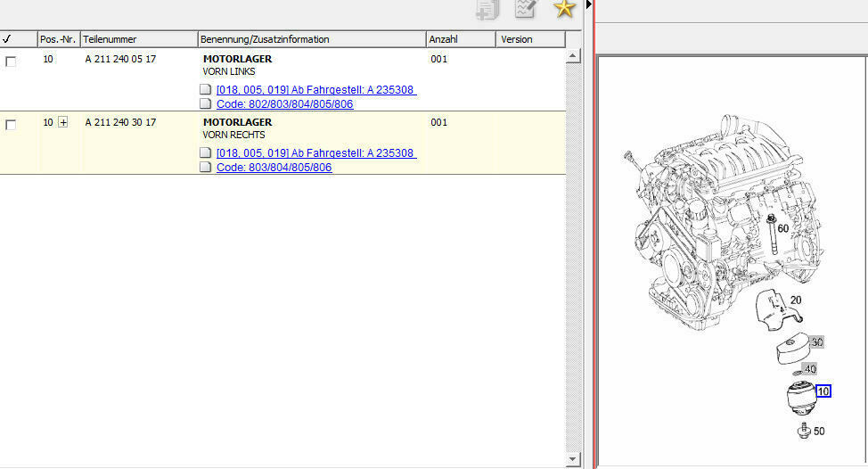Click engine mount drawing next to callout 10

(x=801, y=397)
